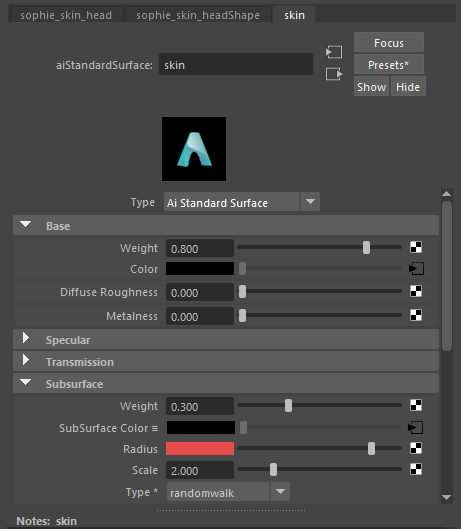Click checker map button for Subsurface Weight
The image size is (461, 529).
tap(416, 405)
